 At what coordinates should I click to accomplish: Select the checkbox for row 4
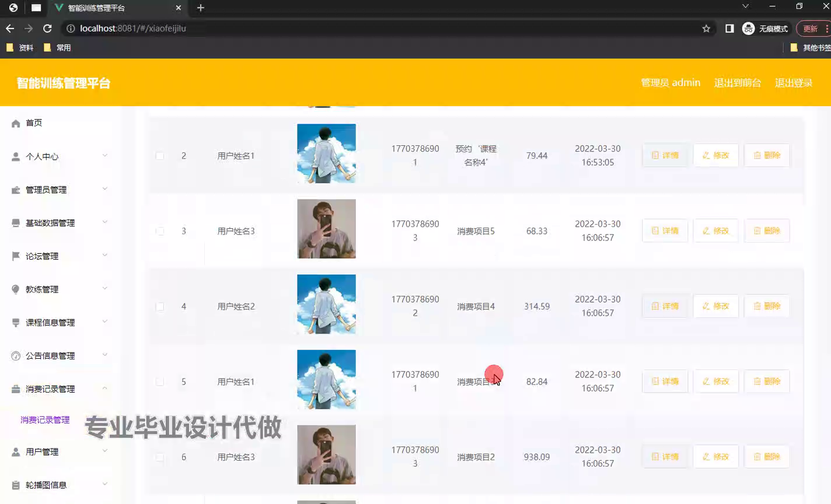(160, 306)
